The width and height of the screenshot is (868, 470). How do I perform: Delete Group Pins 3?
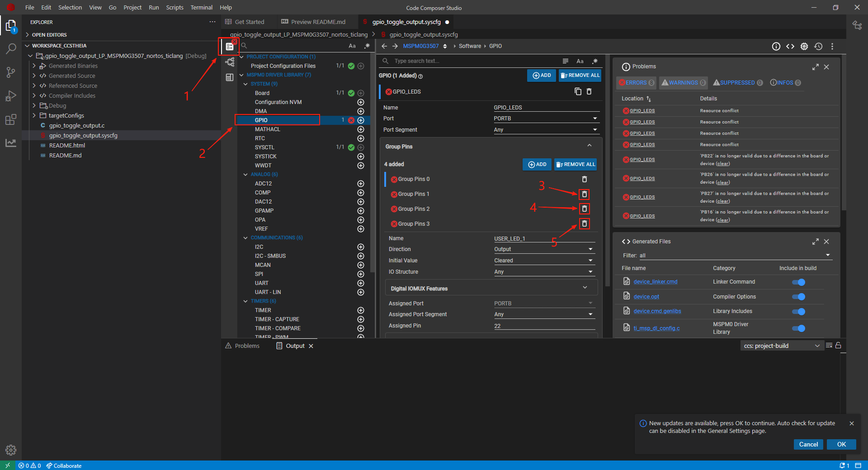585,223
